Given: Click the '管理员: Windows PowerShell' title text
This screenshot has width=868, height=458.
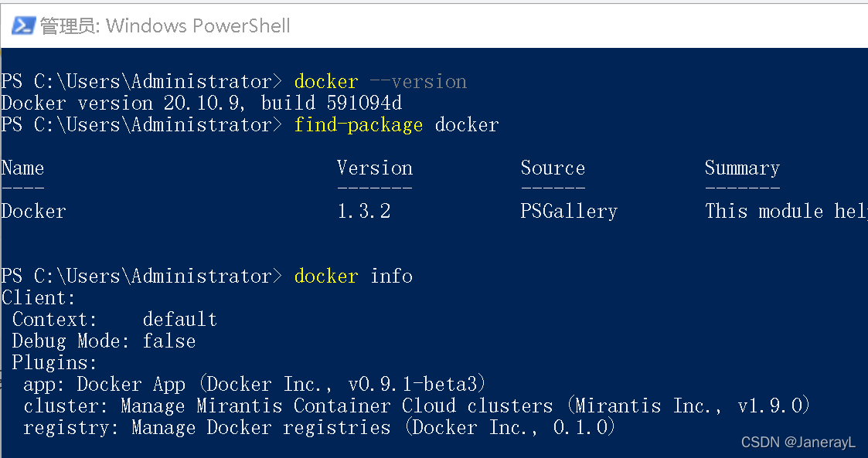Looking at the screenshot, I should (166, 25).
